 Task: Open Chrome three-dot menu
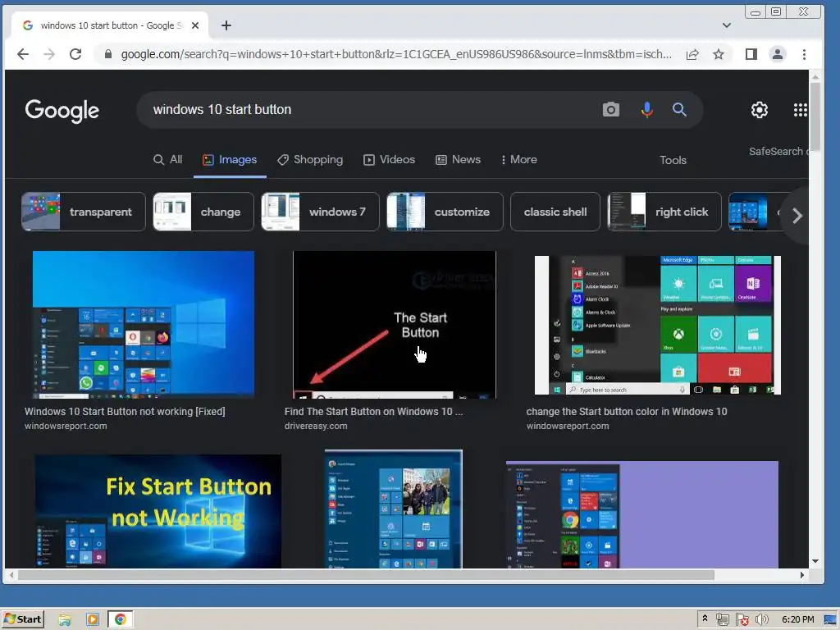804,54
